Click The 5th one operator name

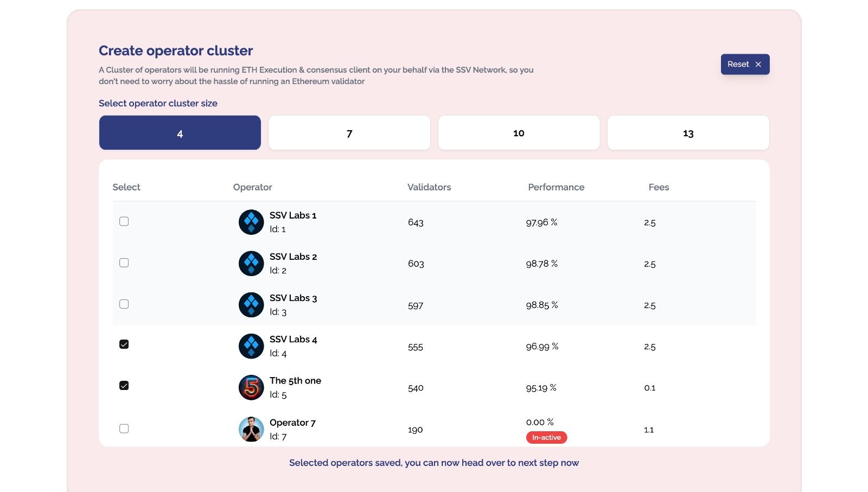(x=295, y=381)
